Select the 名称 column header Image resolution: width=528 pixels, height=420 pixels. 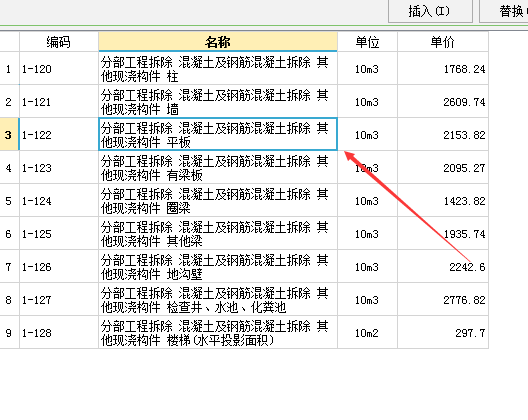click(x=218, y=42)
